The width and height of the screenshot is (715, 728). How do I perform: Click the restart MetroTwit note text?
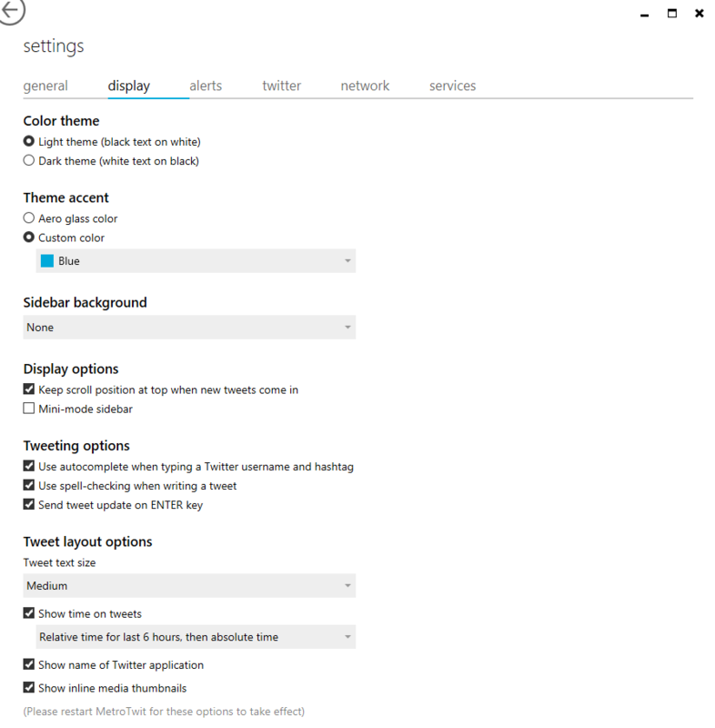click(164, 712)
